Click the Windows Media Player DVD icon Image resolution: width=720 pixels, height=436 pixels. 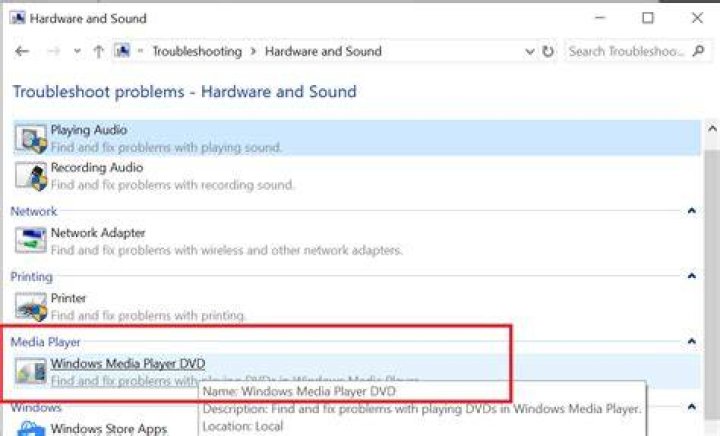tap(31, 371)
